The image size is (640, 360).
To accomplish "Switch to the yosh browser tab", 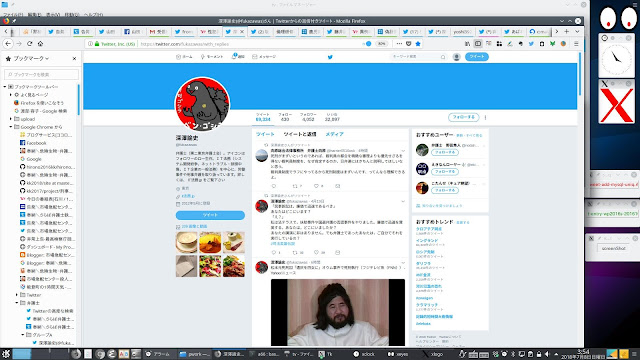I will click(462, 31).
